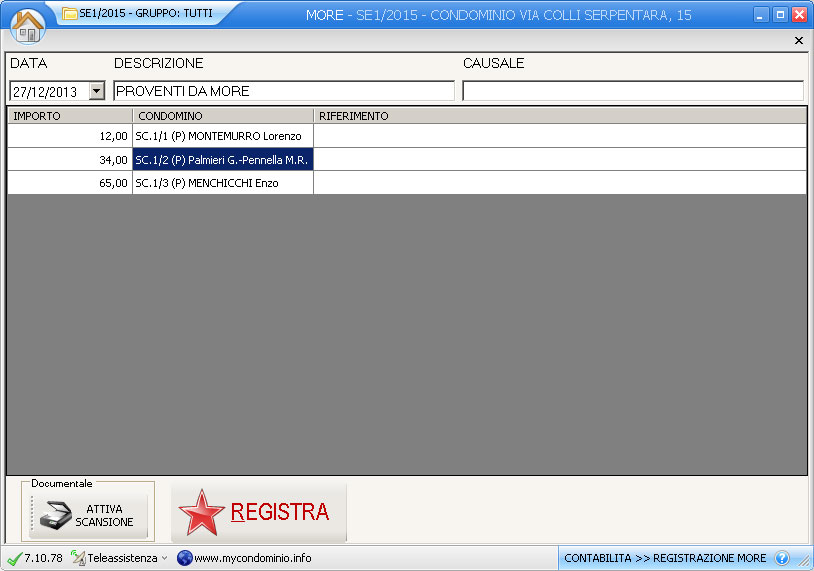814x571 pixels.
Task: Click the REGISTRA star button
Action: [x=259, y=513]
